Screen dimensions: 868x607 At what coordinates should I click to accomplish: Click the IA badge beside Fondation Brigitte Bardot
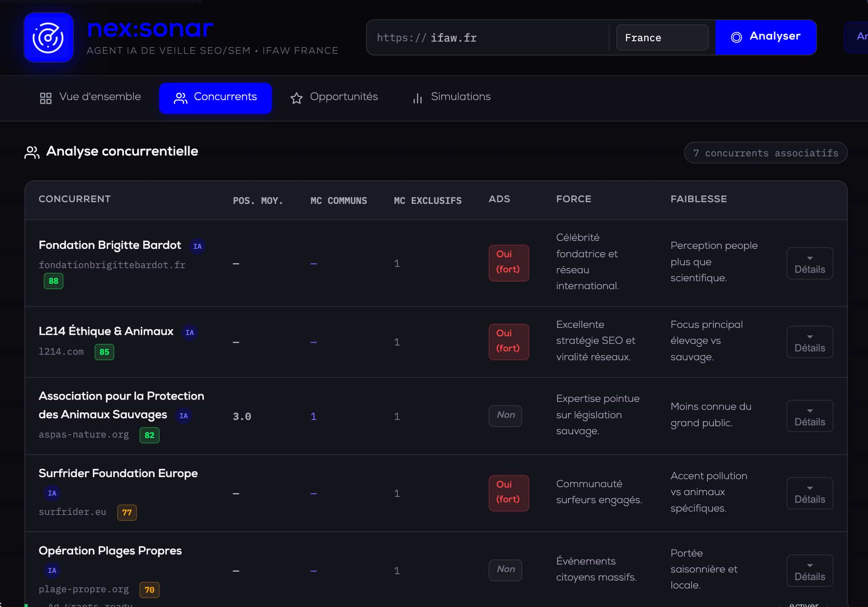pos(197,246)
